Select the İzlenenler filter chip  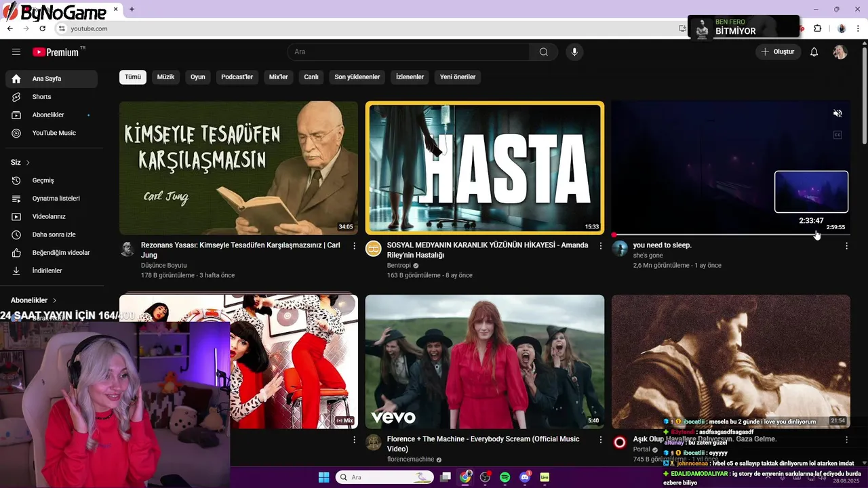410,77
